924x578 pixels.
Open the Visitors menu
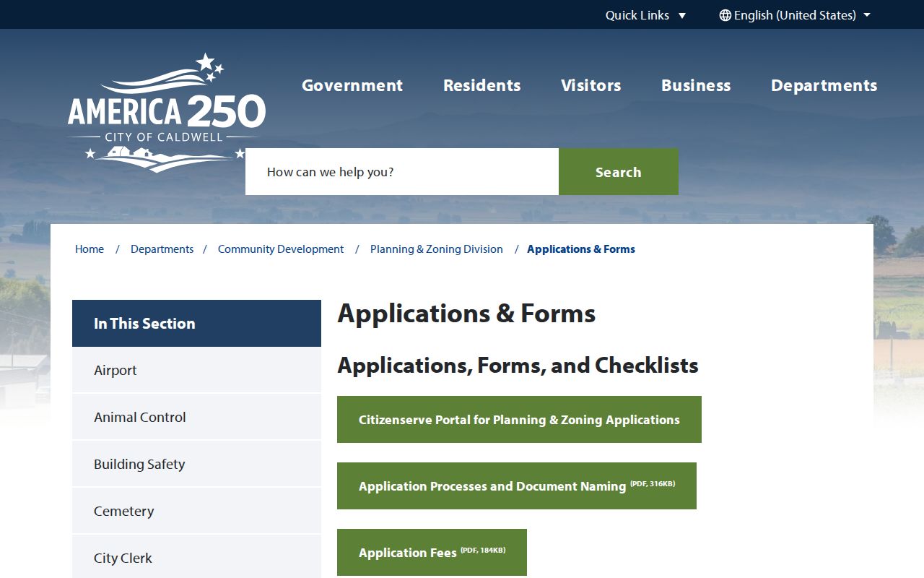tap(591, 85)
